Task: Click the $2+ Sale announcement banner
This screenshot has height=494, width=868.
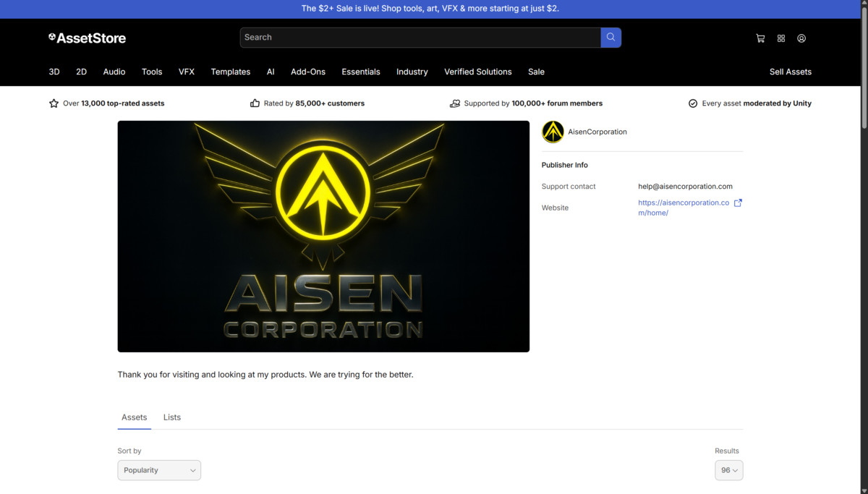Action: [430, 9]
